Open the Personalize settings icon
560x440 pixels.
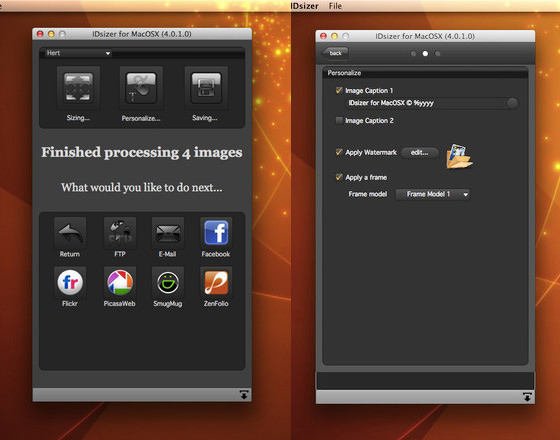(x=141, y=88)
